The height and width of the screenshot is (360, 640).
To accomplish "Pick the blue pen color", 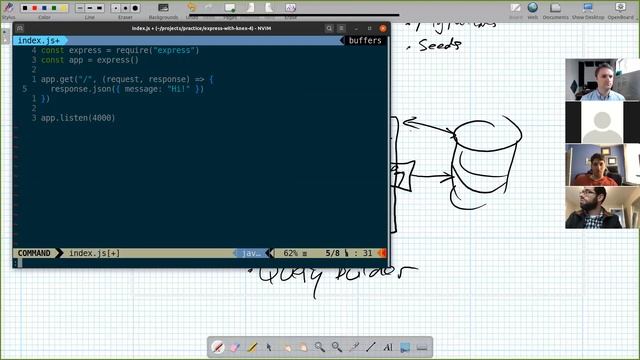I will pyautogui.click(x=44, y=8).
